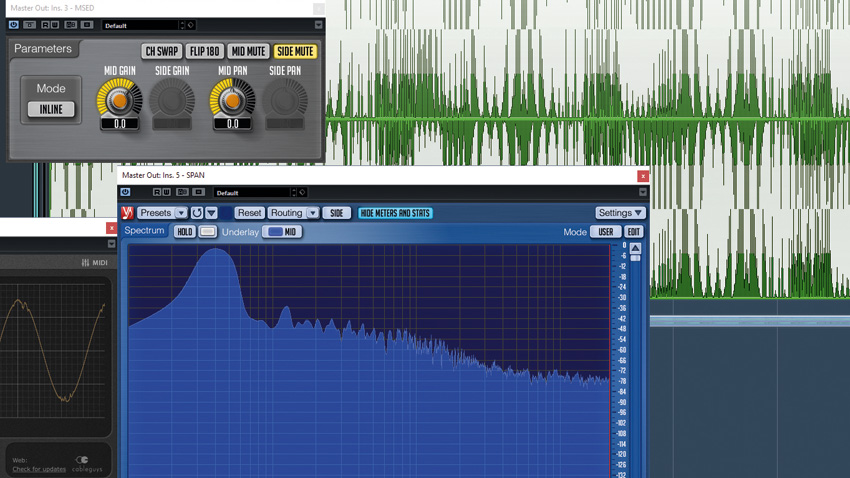
Task: Open the SPAN Default preset field
Action: point(252,192)
